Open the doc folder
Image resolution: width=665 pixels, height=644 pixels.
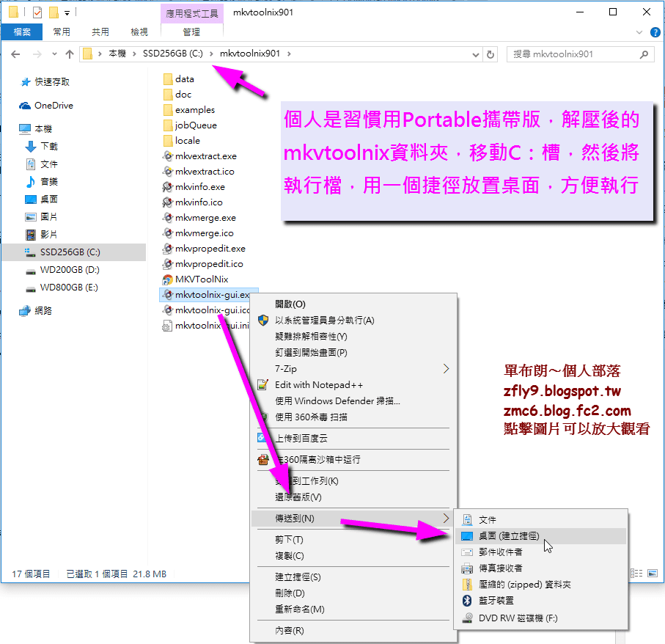point(177,94)
